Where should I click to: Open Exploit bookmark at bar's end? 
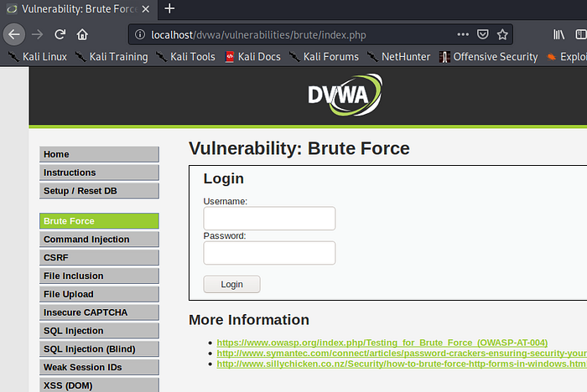(x=566, y=57)
